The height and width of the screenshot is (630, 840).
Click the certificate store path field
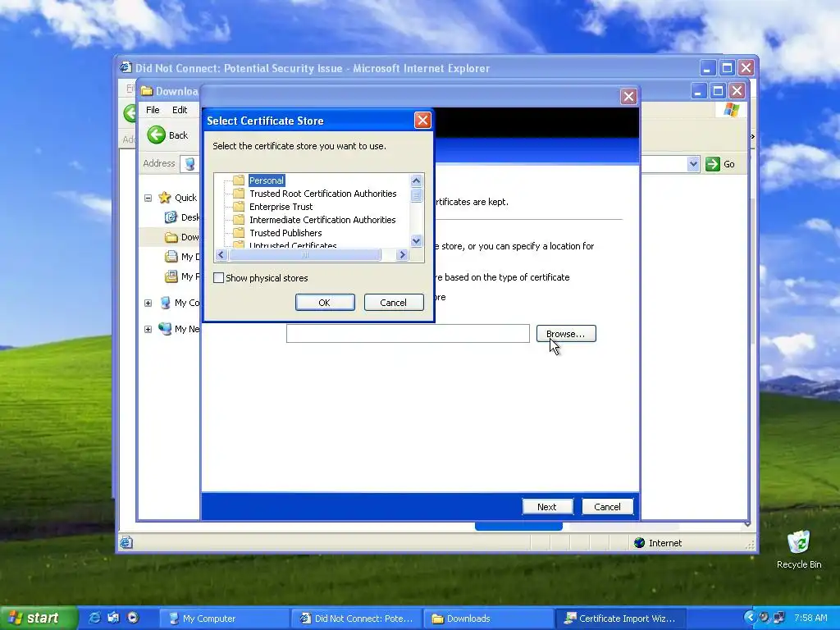pos(408,333)
